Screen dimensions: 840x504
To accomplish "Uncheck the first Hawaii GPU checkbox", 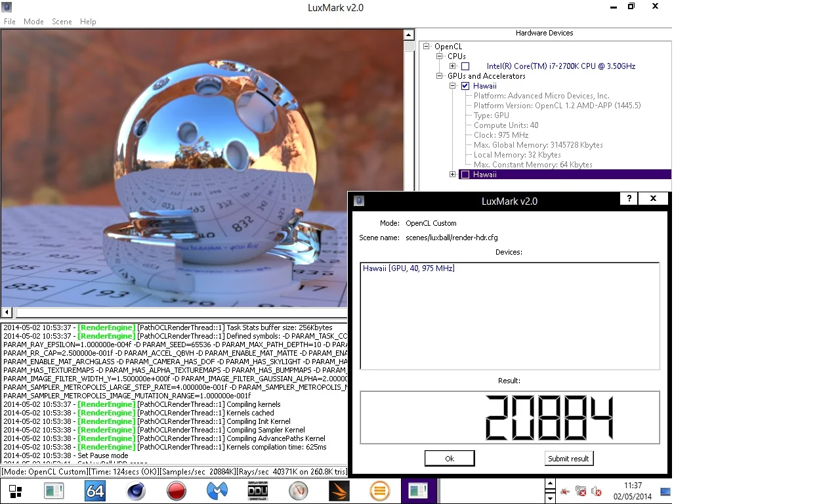I will [465, 86].
